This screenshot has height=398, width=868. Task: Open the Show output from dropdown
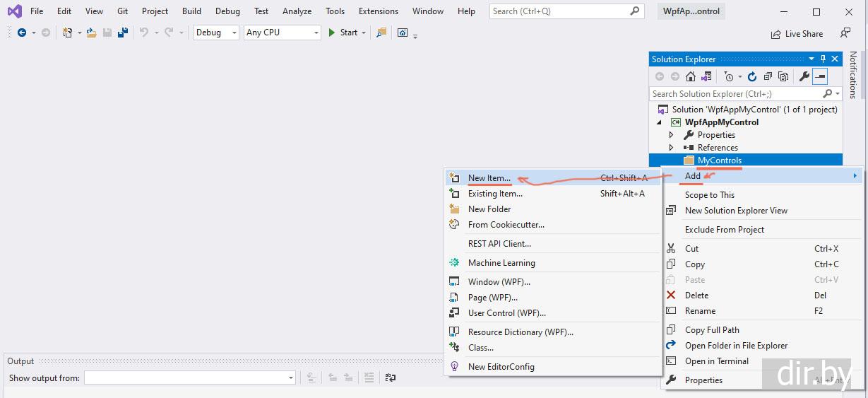pos(189,378)
